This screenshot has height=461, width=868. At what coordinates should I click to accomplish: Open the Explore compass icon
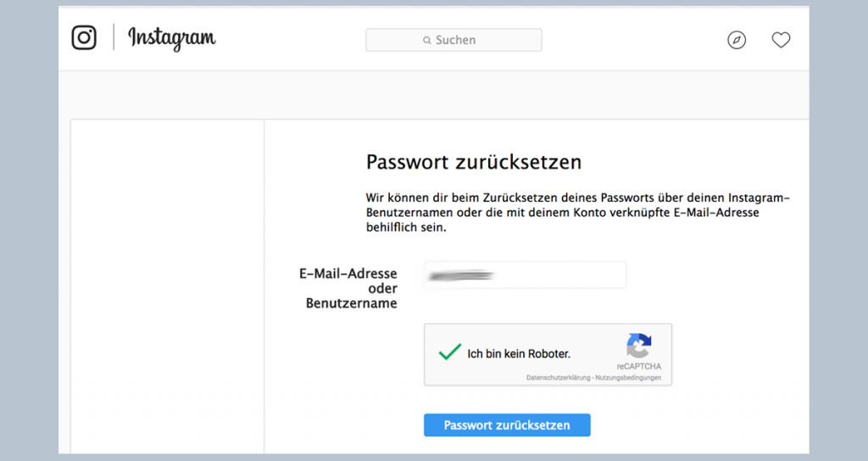pos(737,40)
